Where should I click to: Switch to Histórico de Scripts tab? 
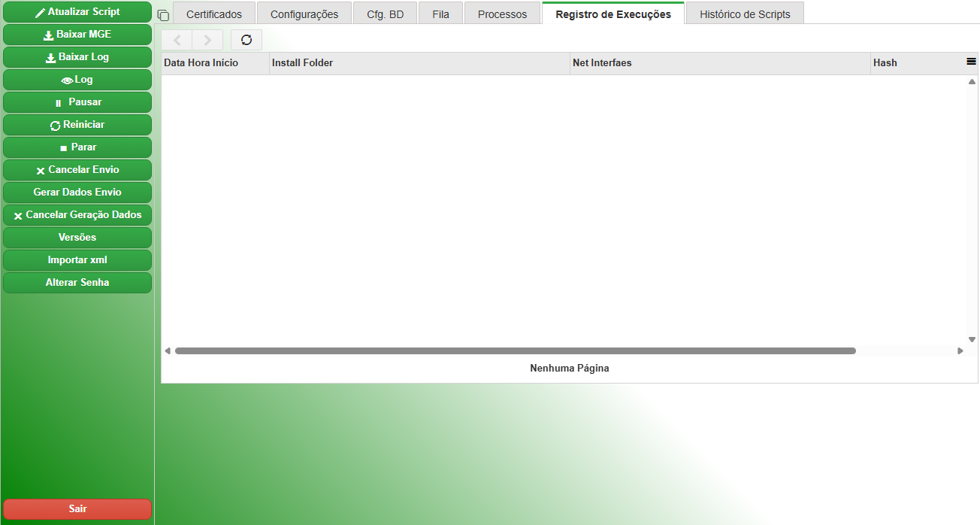tap(745, 14)
